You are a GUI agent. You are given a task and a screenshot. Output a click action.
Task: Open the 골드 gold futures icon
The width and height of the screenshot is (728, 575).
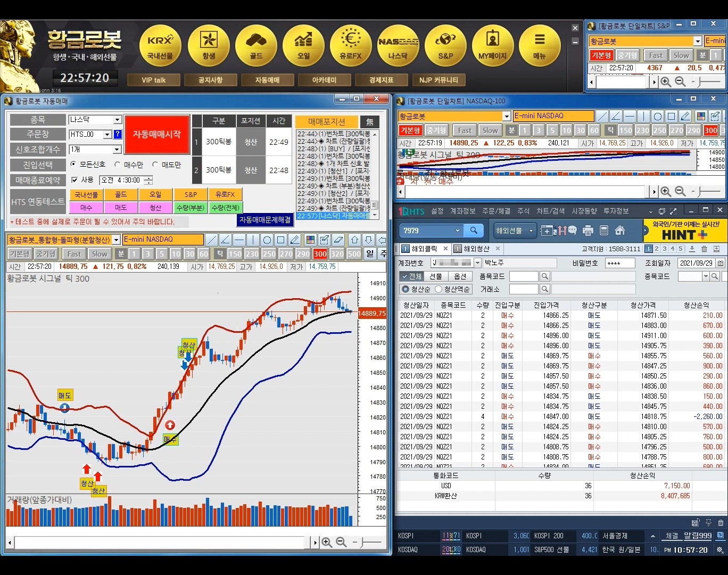point(256,46)
